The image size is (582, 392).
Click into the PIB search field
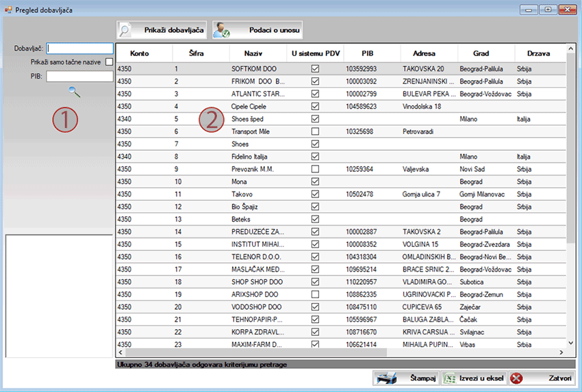[x=80, y=77]
